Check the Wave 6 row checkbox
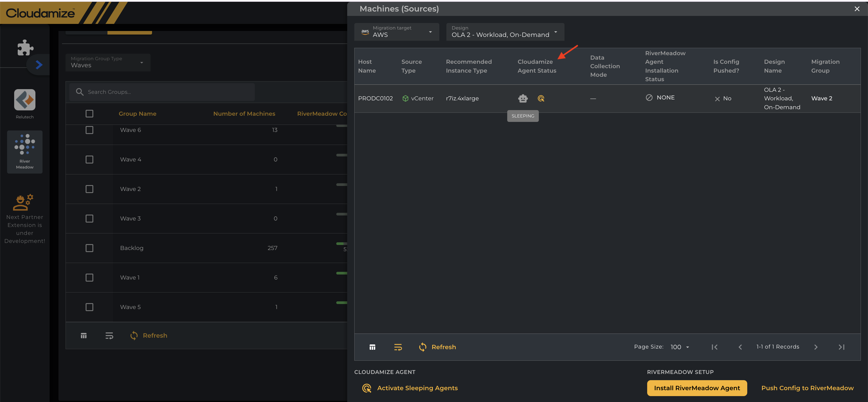 coord(89,130)
